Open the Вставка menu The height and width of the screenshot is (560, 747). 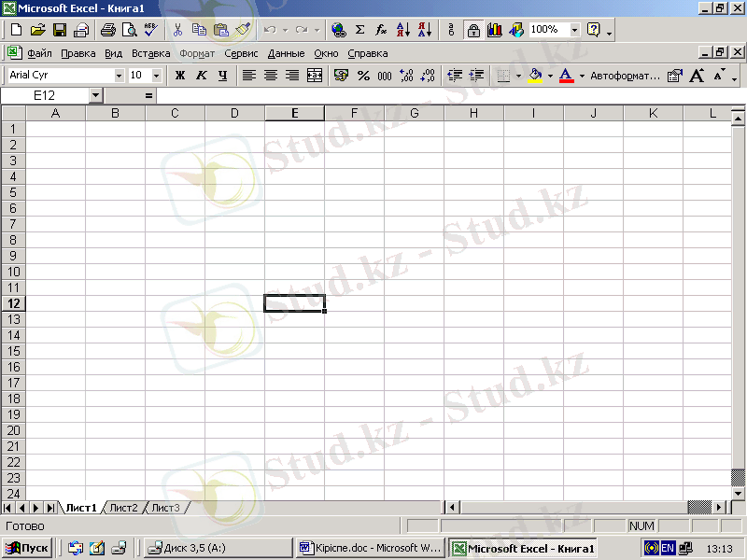click(150, 53)
